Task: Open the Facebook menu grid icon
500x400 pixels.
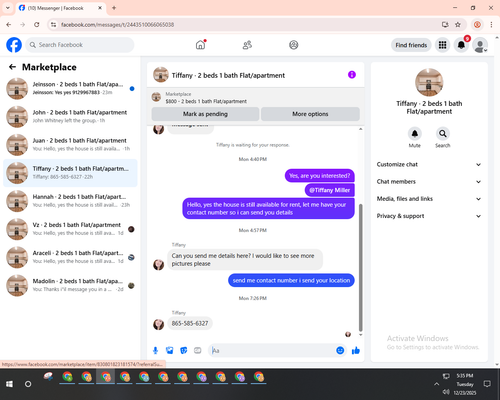Action: pyautogui.click(x=442, y=45)
